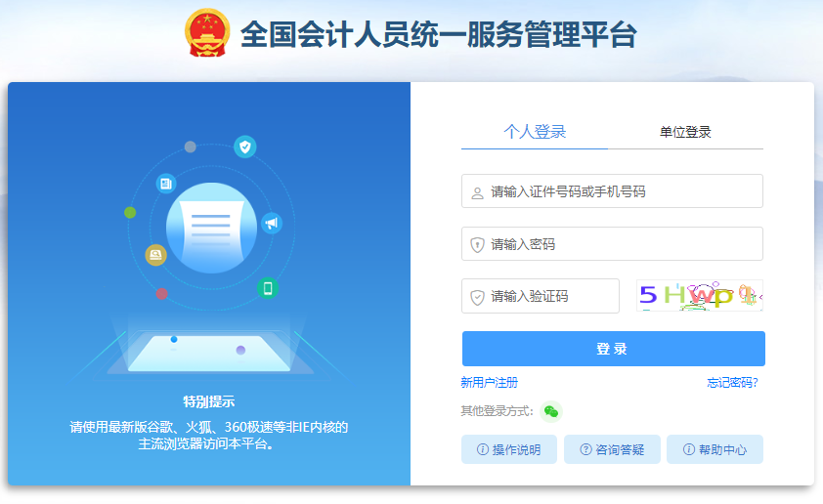Click the shield checkmark icon in illustration
The image size is (823, 504).
click(x=245, y=147)
